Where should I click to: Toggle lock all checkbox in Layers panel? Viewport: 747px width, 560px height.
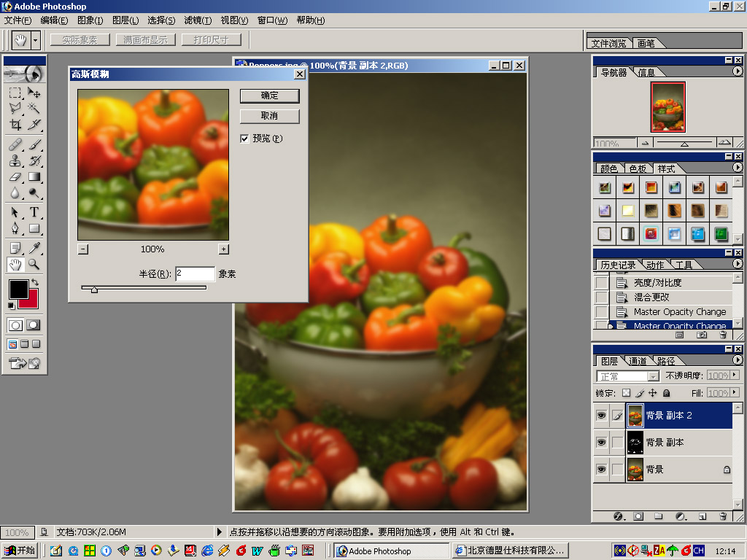[667, 393]
